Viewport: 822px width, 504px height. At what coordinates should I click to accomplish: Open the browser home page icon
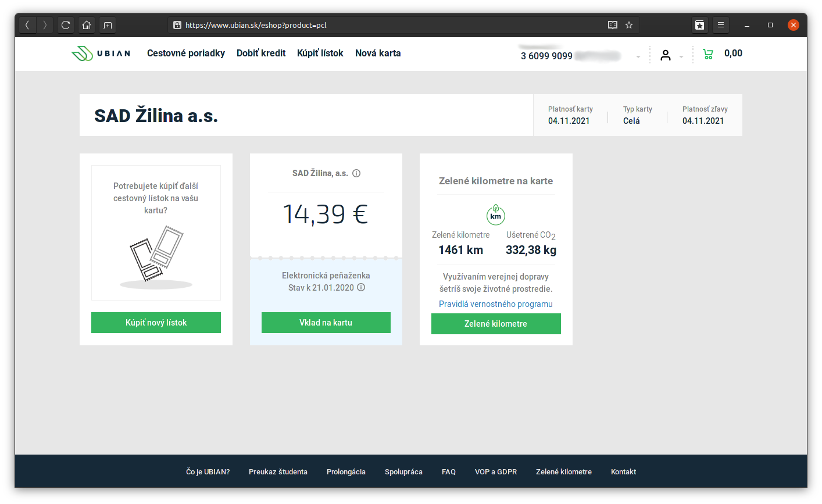(87, 25)
